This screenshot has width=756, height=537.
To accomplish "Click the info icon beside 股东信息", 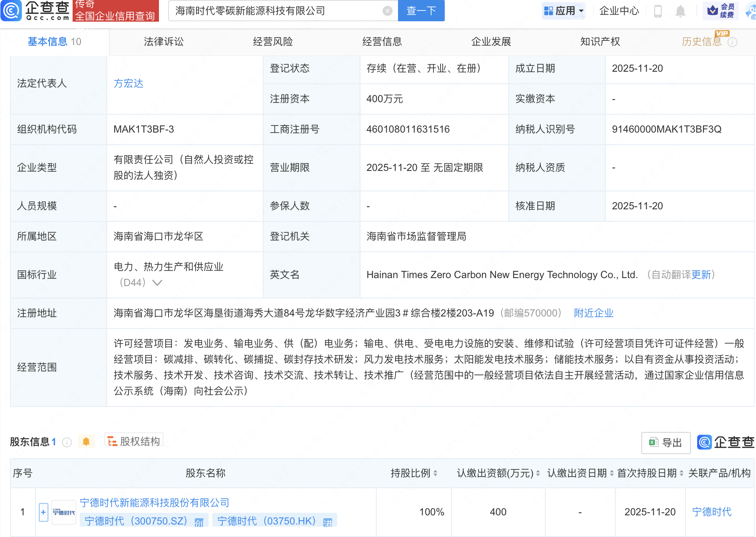I will 67,442.
